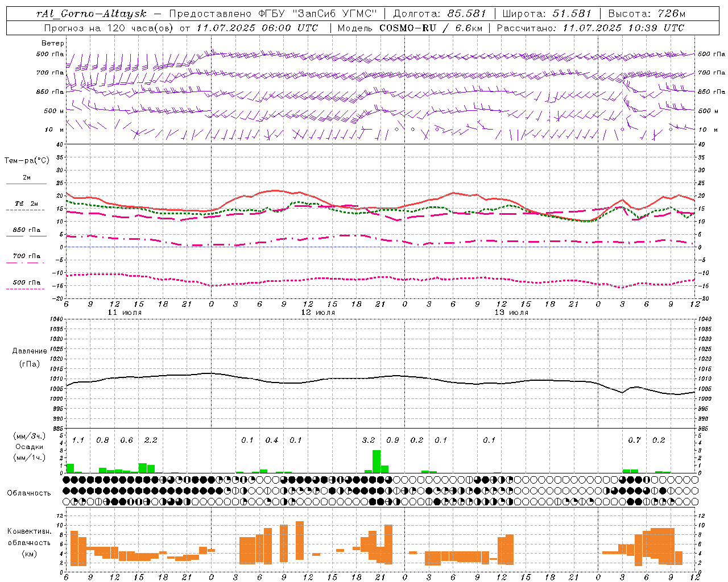
Task: Click the 'Конвективн.' convective cloud label
Action: [30, 531]
